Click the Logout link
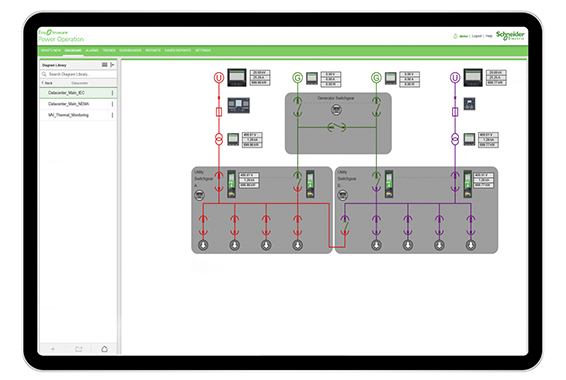 coord(477,36)
